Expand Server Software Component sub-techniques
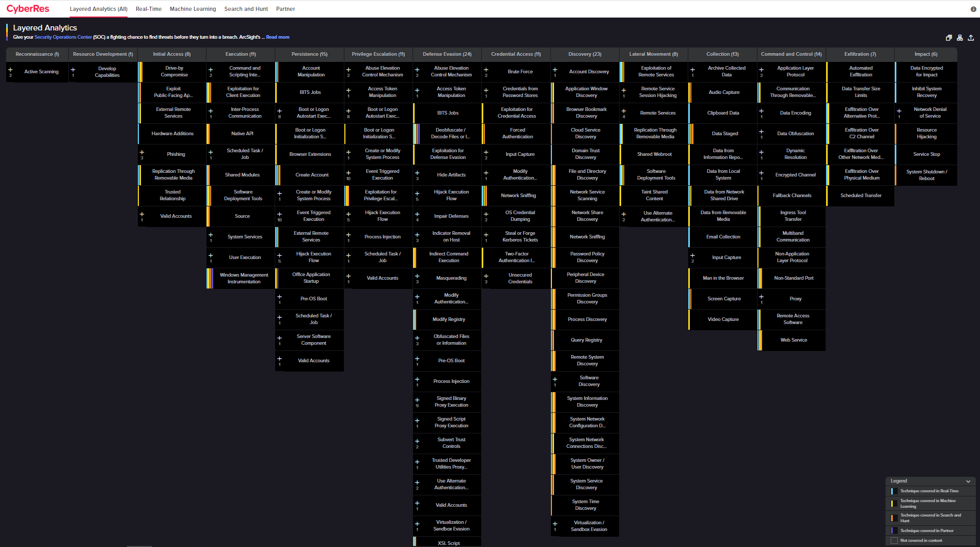Viewport: 980px width, 547px height. pos(279,338)
